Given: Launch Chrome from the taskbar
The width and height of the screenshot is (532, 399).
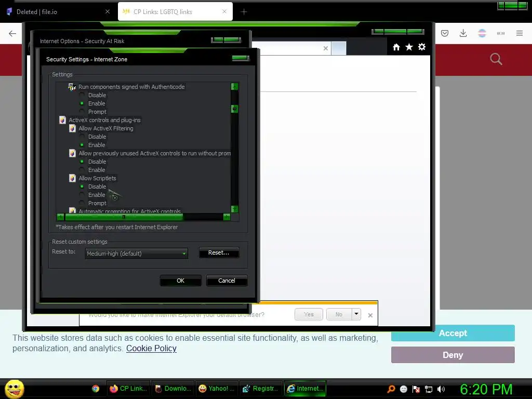Looking at the screenshot, I should click(96, 389).
